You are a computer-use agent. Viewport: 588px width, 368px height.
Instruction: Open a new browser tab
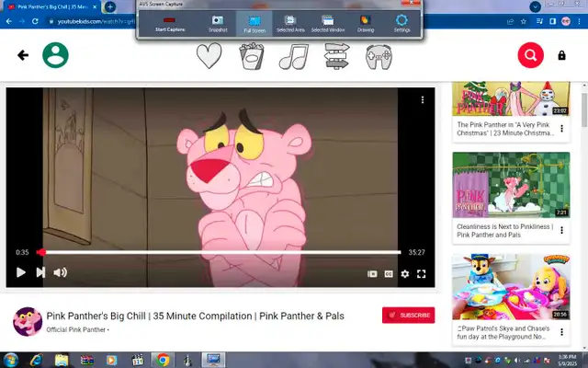click(110, 6)
